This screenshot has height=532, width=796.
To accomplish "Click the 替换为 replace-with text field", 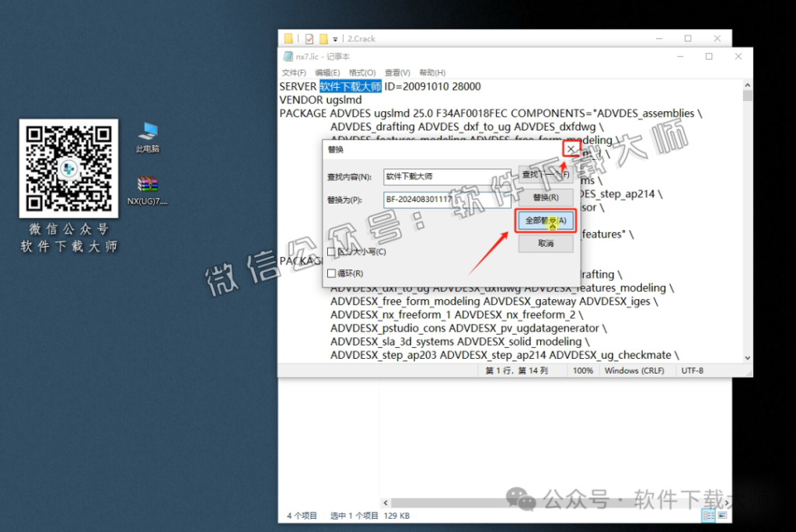I will 446,200.
